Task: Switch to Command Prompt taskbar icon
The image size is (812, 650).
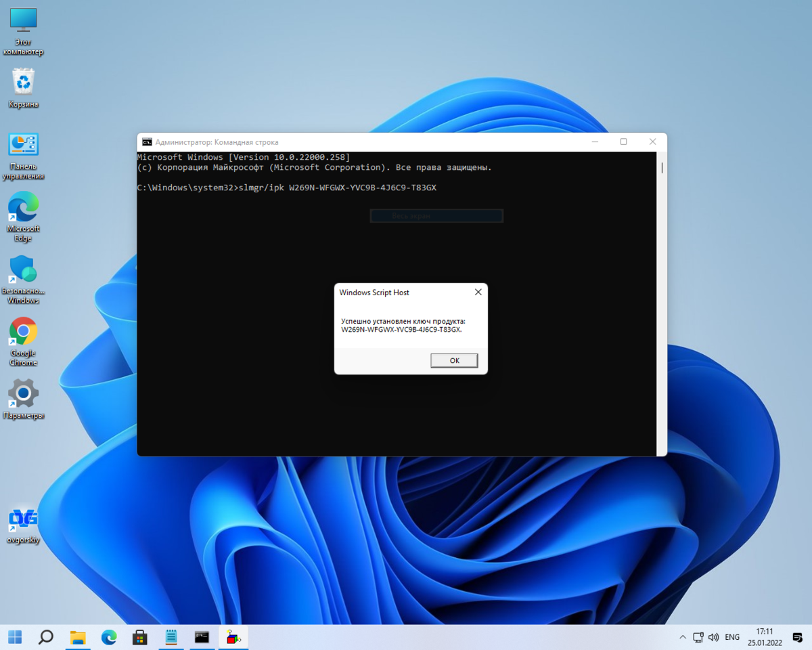Action: [202, 637]
